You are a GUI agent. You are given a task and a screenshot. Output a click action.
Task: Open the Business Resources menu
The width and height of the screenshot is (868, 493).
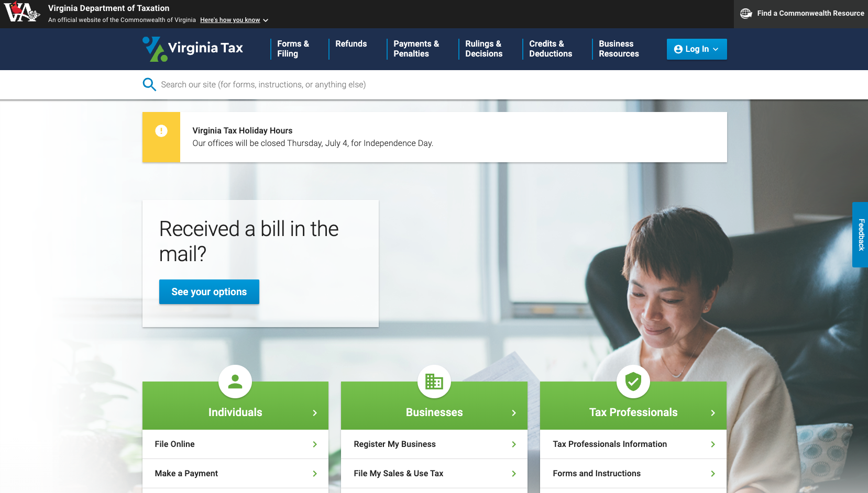pos(619,49)
